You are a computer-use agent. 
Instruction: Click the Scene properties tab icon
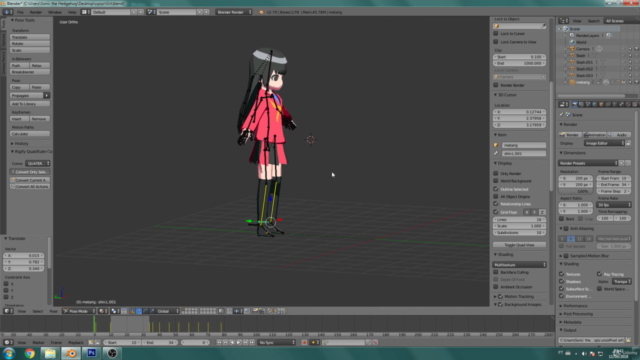pos(588,104)
